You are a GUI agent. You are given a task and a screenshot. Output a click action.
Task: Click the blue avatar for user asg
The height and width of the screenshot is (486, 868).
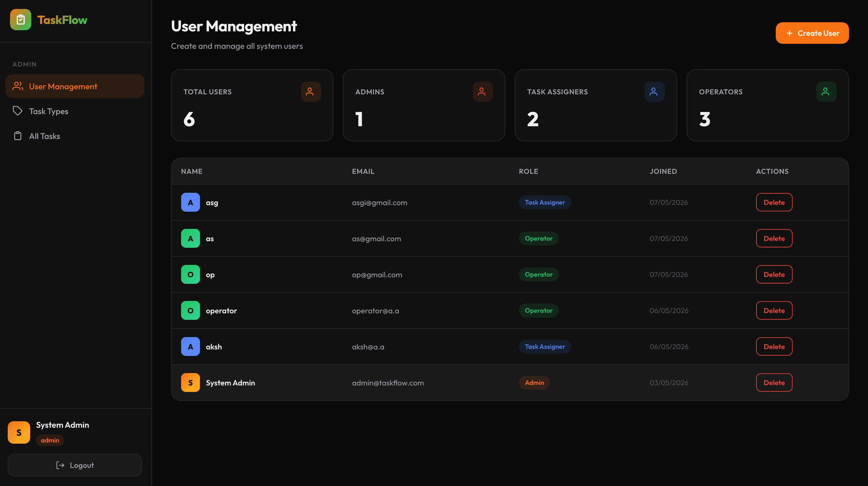pos(190,202)
